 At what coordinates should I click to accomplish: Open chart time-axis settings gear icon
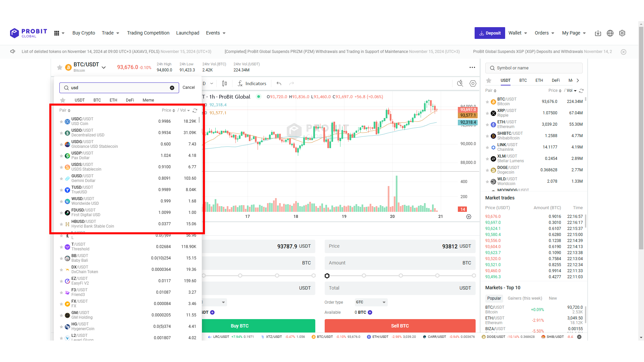click(x=469, y=217)
